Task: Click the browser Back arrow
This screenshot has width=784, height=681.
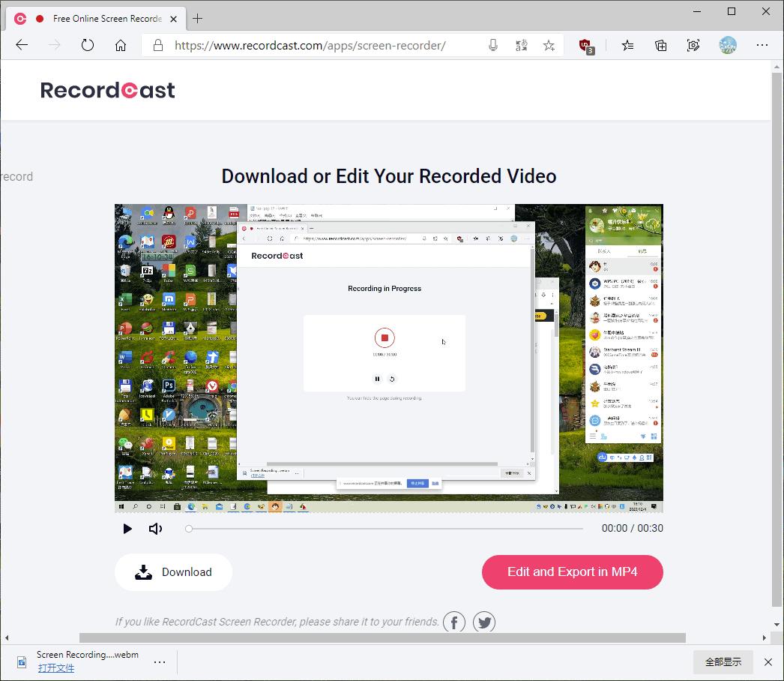Action: [22, 45]
